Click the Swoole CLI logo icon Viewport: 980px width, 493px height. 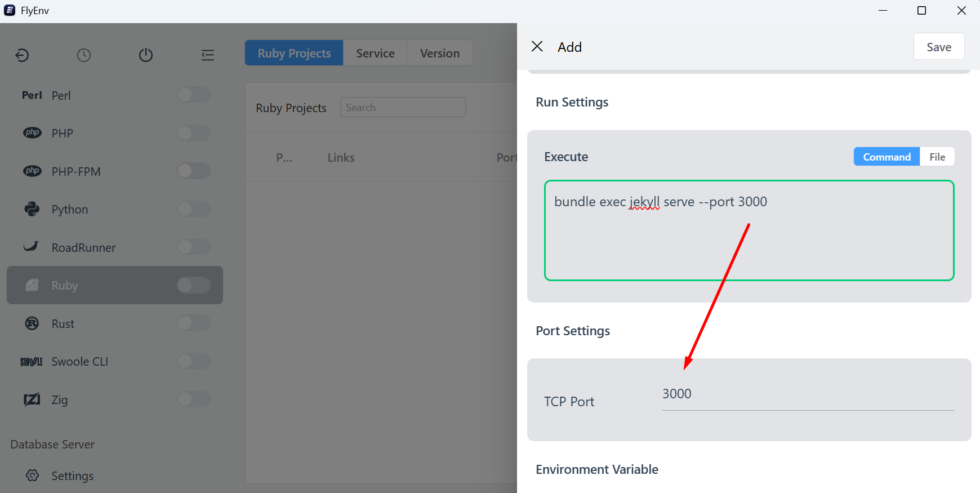click(32, 362)
